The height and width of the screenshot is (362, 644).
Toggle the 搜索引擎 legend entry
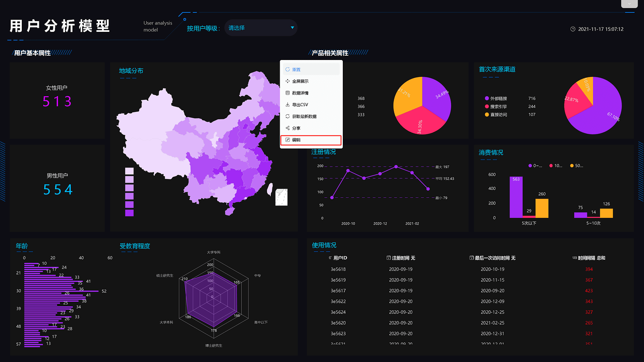click(x=496, y=106)
